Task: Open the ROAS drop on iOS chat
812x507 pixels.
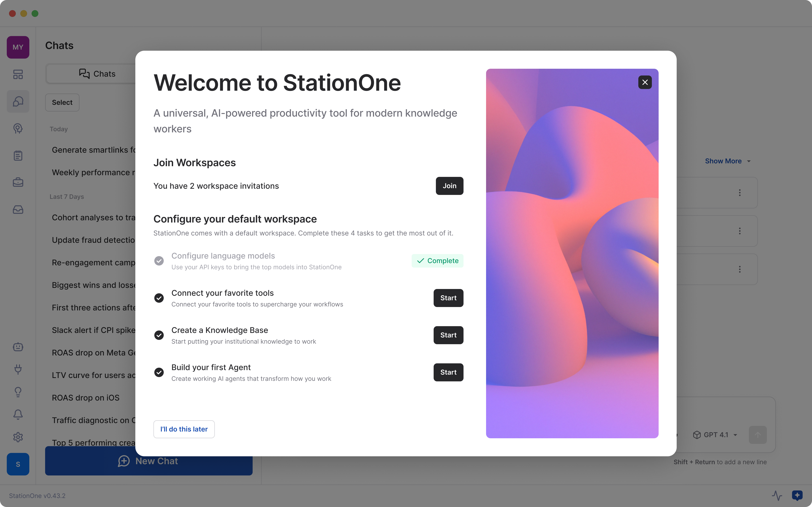Action: tap(86, 398)
